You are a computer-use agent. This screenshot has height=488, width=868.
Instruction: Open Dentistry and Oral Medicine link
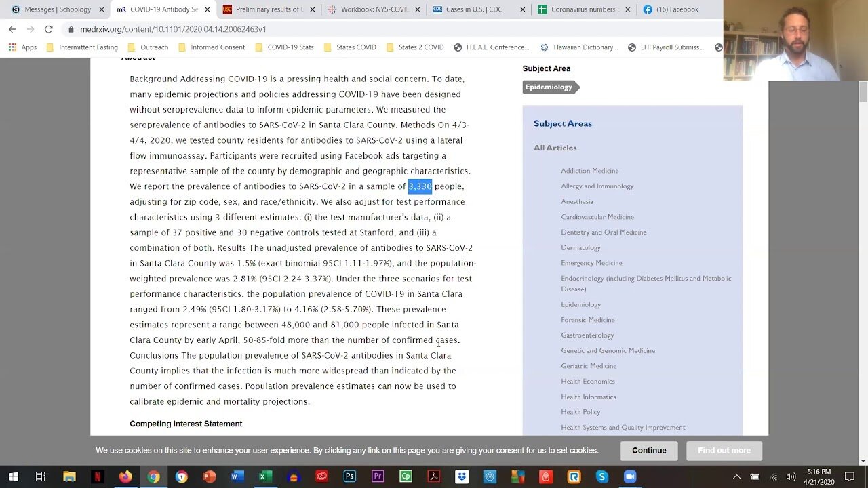pos(604,232)
